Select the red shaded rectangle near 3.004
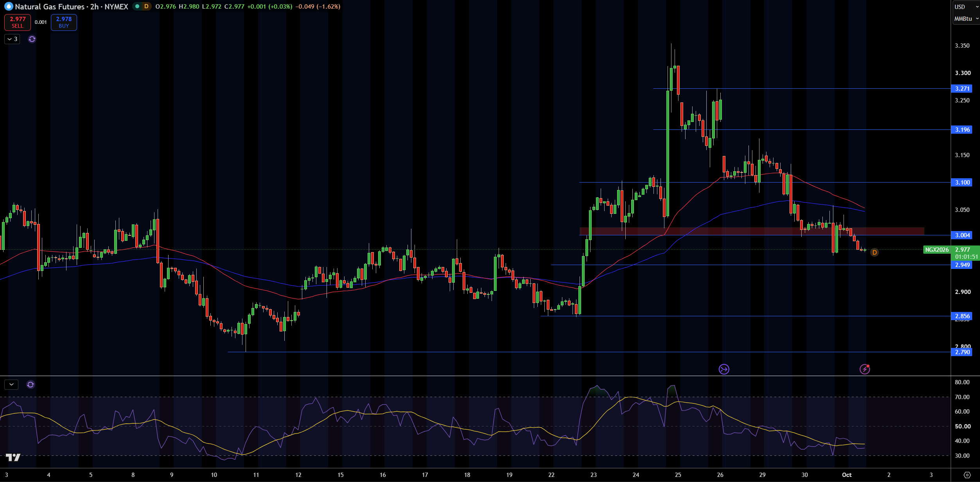The image size is (980, 482). coord(752,231)
